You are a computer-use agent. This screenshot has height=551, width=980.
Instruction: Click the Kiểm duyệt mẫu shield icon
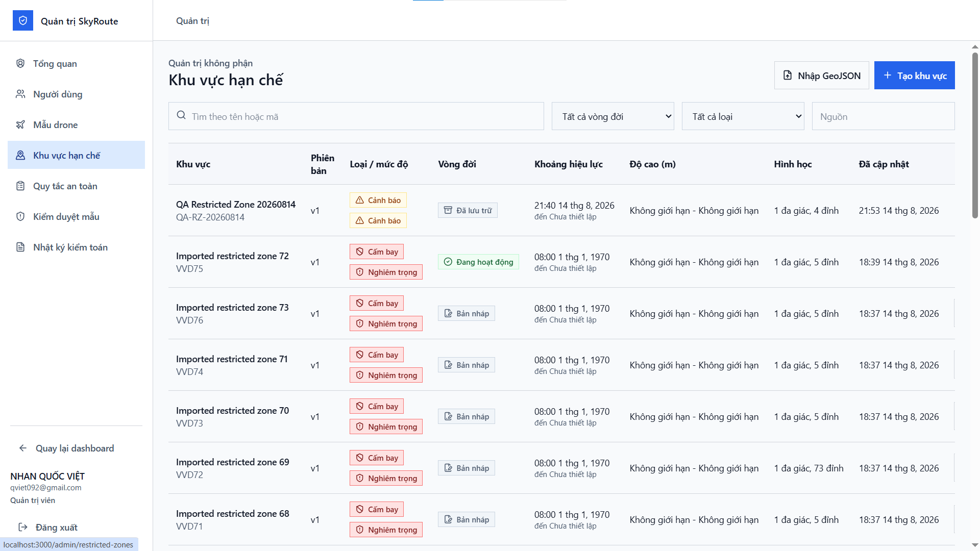point(20,216)
